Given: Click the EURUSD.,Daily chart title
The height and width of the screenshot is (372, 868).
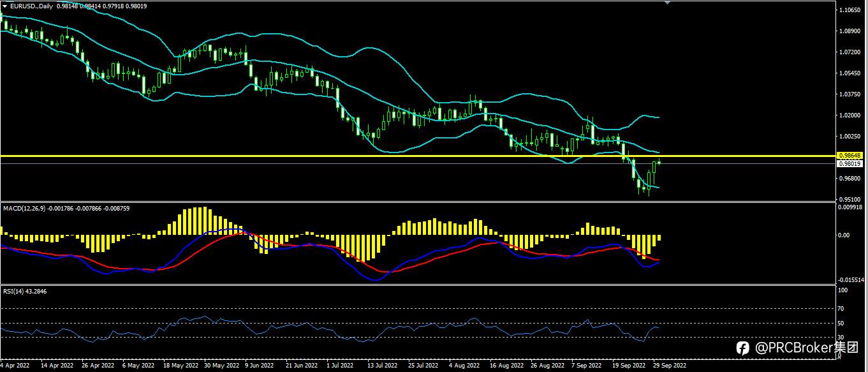Looking at the screenshot, I should click(x=31, y=6).
